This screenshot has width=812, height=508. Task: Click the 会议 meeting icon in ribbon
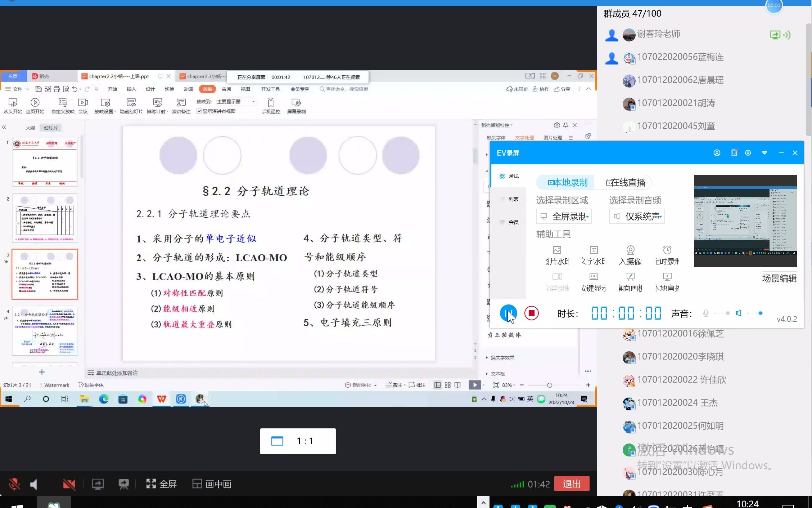[83, 106]
